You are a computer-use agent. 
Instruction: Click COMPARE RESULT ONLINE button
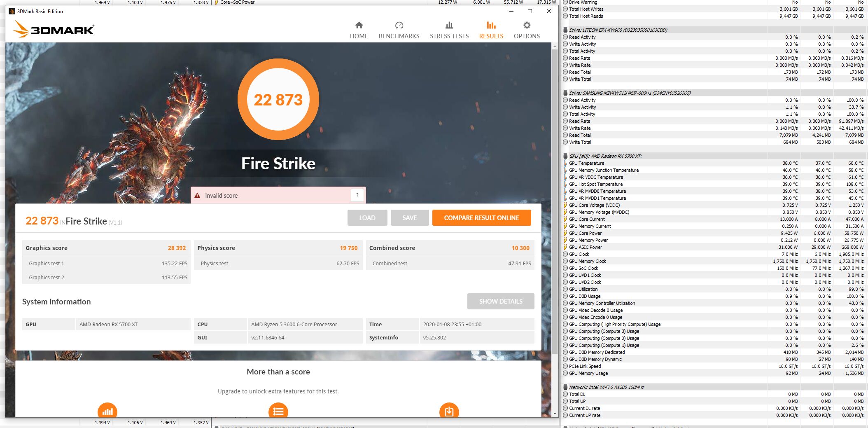(481, 218)
